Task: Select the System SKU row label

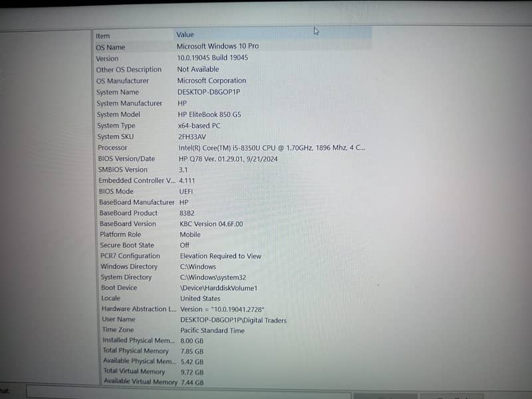Action: 115,136
